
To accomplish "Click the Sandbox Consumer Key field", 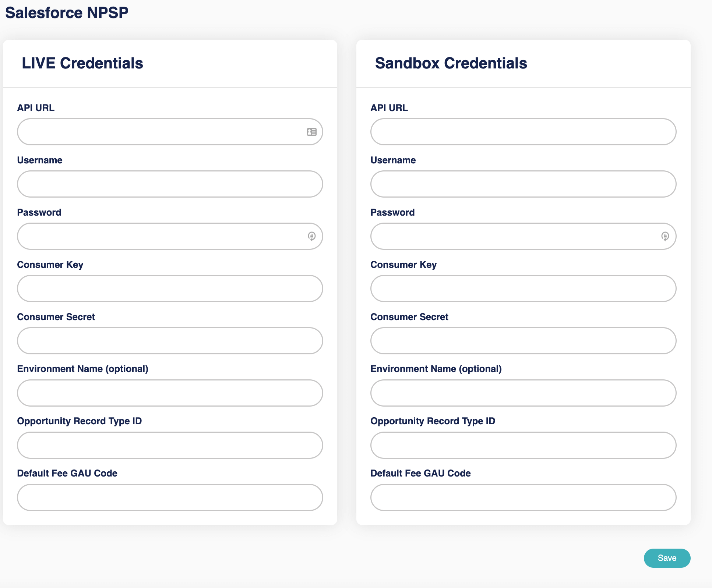I will 523,288.
